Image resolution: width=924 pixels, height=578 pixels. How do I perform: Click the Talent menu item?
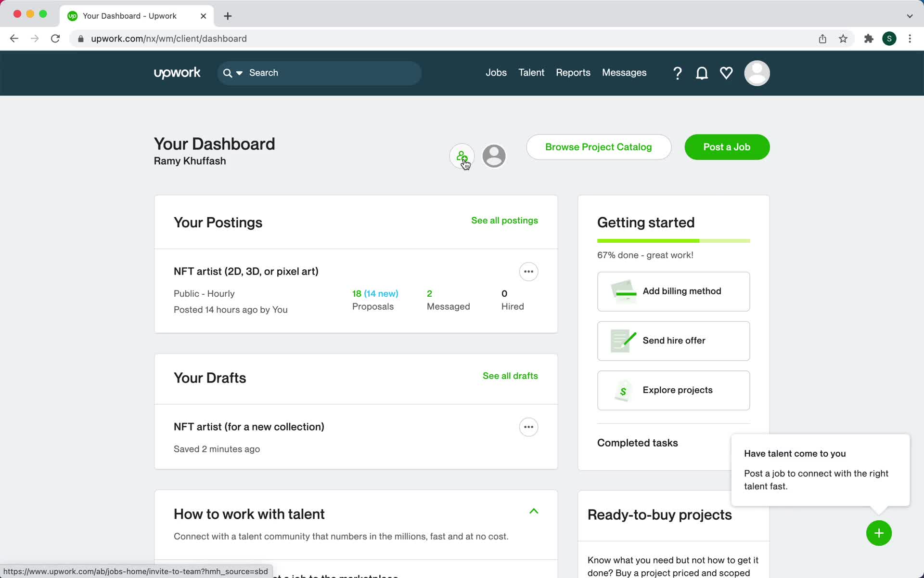point(531,73)
